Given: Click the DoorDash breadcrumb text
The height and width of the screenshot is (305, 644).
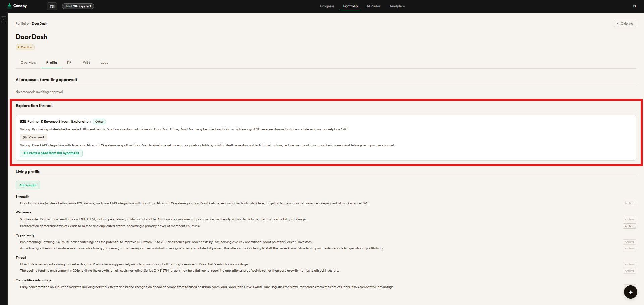Looking at the screenshot, I should 40,24.
